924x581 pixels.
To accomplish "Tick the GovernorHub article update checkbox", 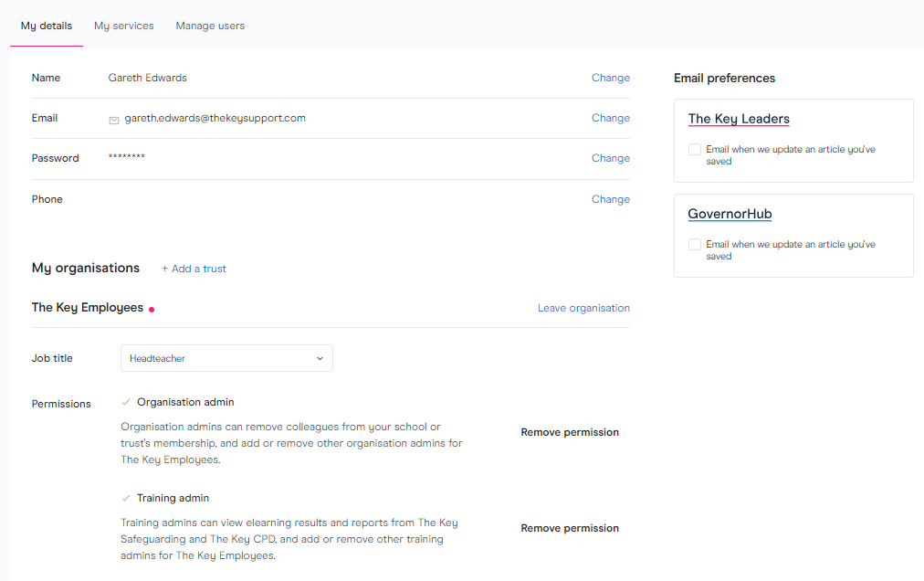I will coord(695,244).
